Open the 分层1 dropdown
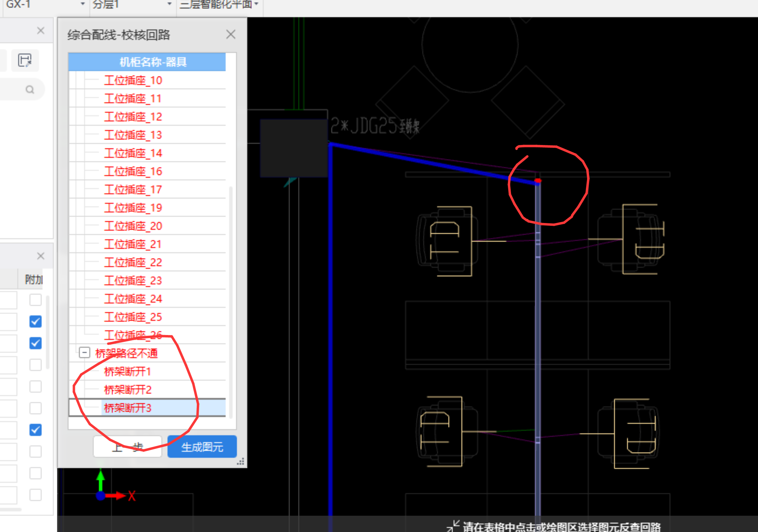The width and height of the screenshot is (758, 532). tap(169, 4)
